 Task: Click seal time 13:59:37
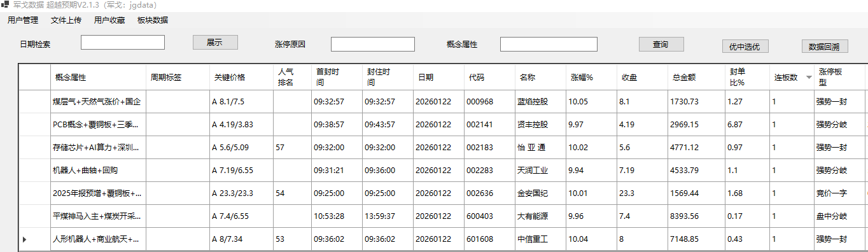click(x=380, y=216)
